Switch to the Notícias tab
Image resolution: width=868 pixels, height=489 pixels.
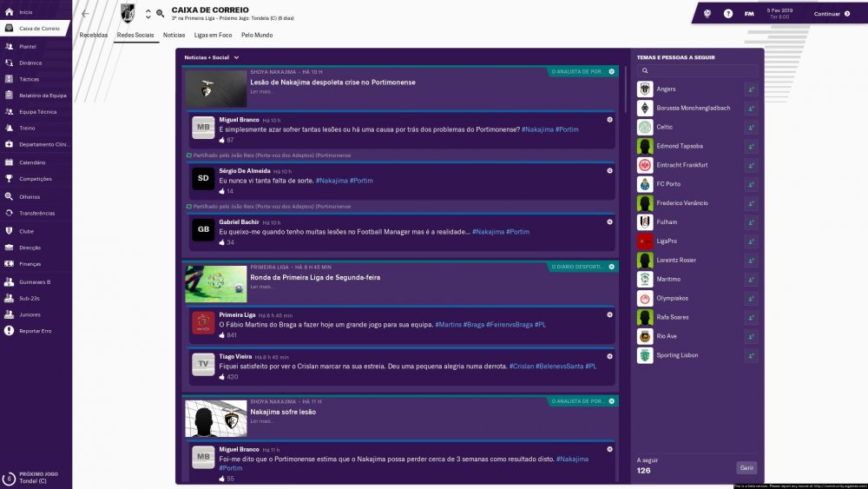coord(174,35)
